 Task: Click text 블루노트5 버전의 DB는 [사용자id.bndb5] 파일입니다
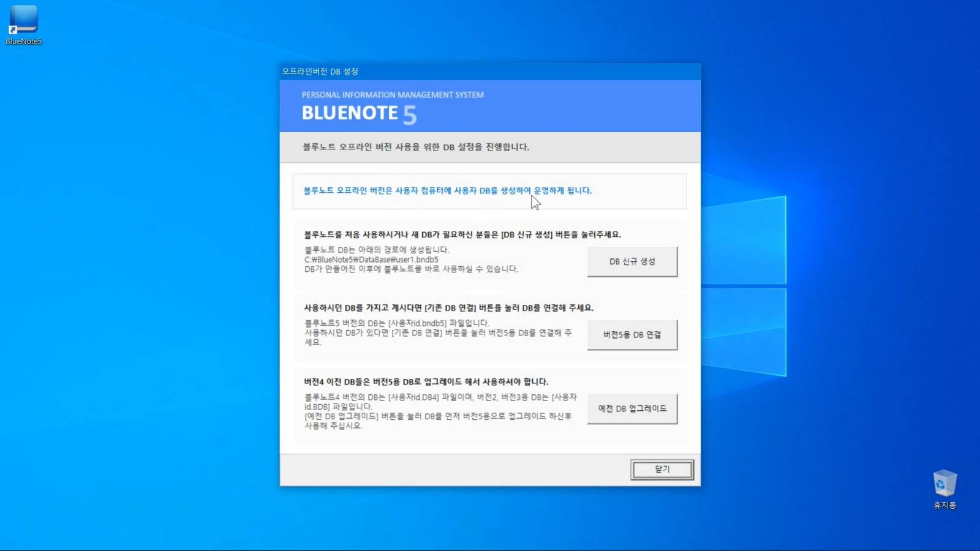click(x=397, y=323)
